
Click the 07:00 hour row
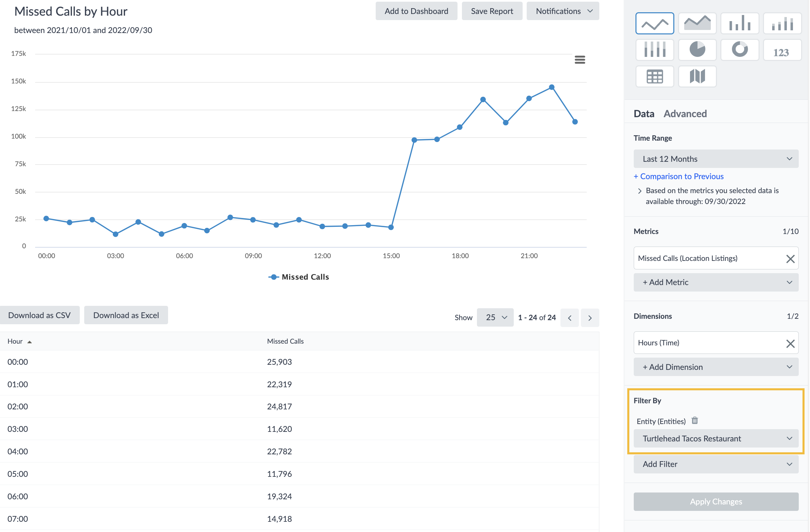(299, 519)
